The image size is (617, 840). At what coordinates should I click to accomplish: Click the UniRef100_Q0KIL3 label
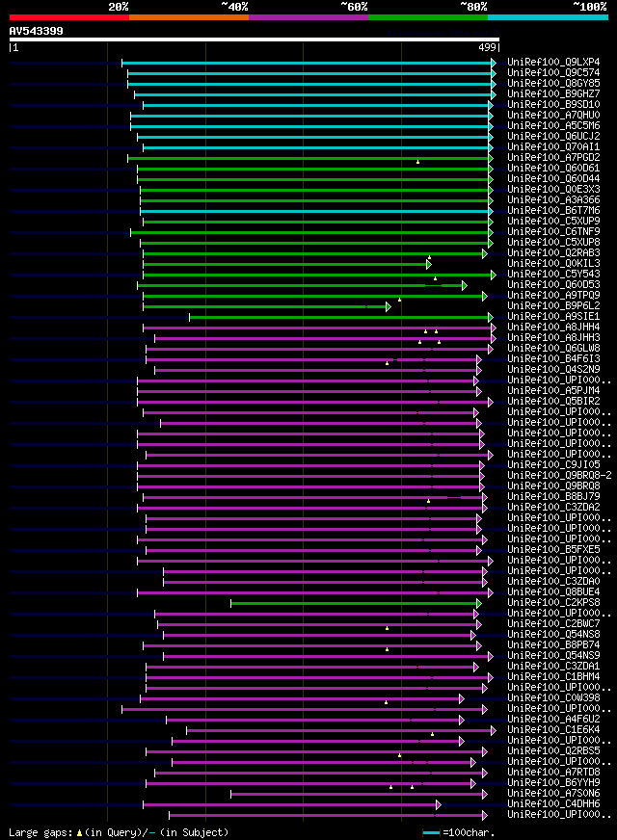pos(553,264)
